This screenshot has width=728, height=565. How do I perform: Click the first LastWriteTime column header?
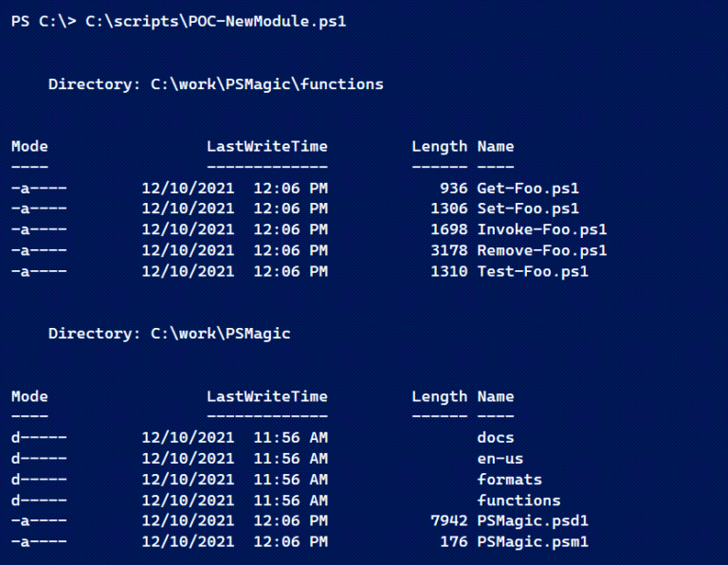pos(267,146)
